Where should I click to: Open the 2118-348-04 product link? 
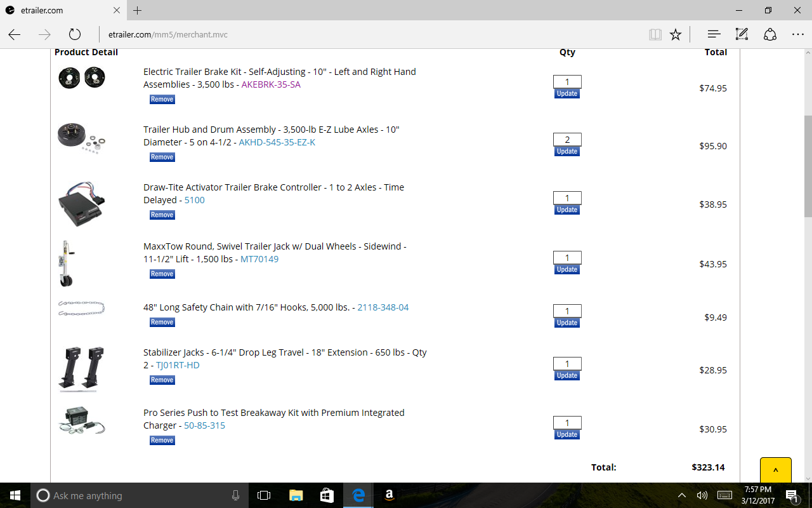(383, 307)
